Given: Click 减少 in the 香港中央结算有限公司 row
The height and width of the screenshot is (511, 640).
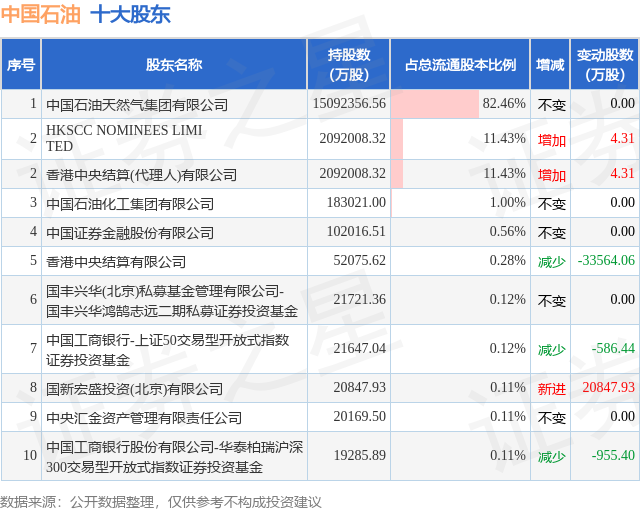Looking at the screenshot, I should 551,262.
